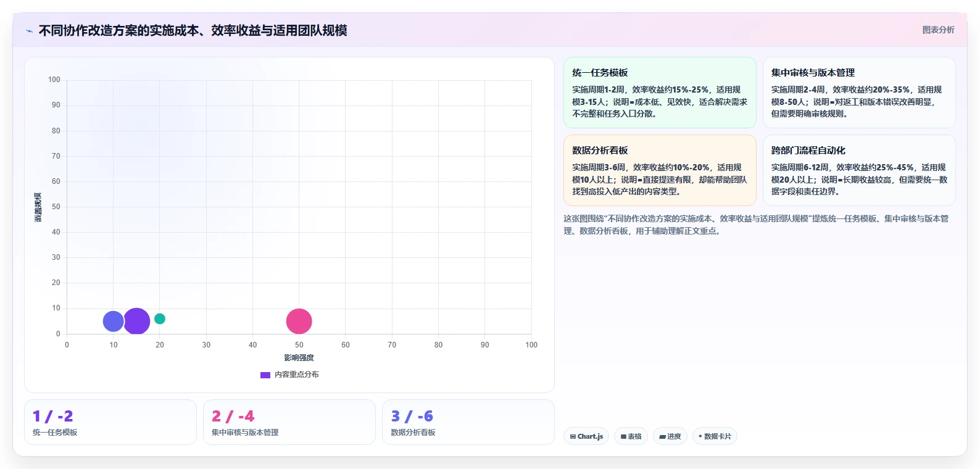
Task: Click the y-axis tick label 60
Action: (56, 181)
